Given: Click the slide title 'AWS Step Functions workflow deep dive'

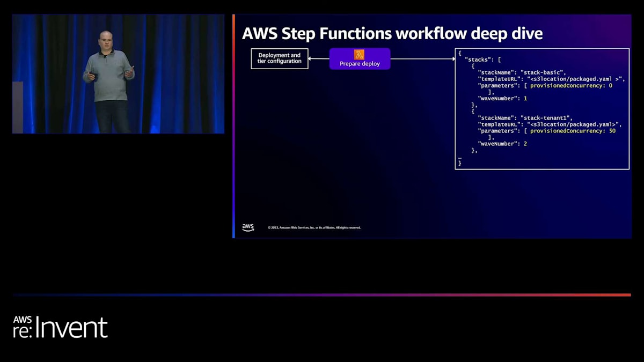Looking at the screenshot, I should (392, 33).
